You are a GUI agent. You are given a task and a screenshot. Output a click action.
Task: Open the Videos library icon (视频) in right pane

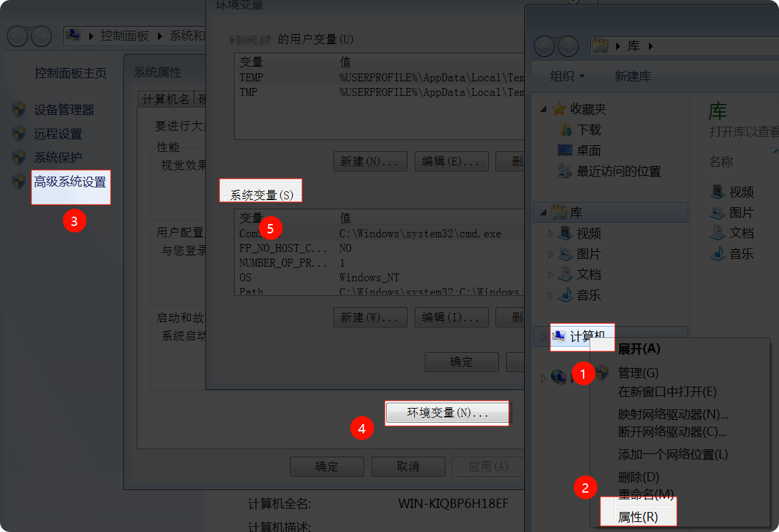pos(718,192)
